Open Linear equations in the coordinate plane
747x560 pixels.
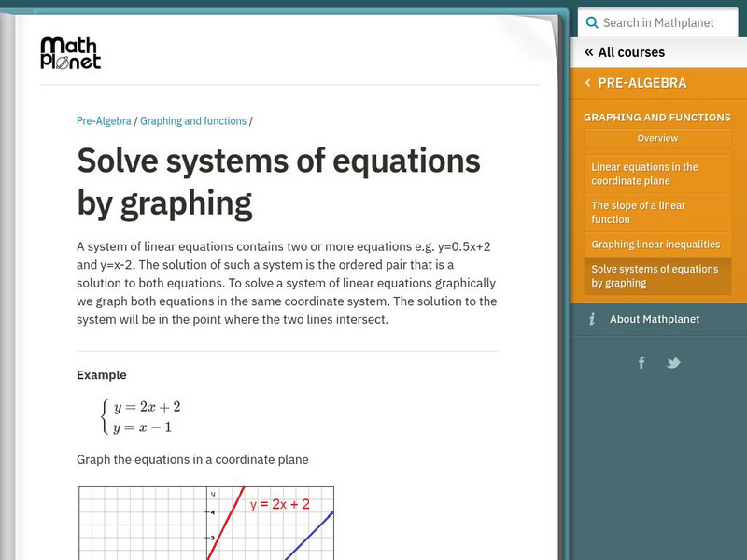pos(657,174)
